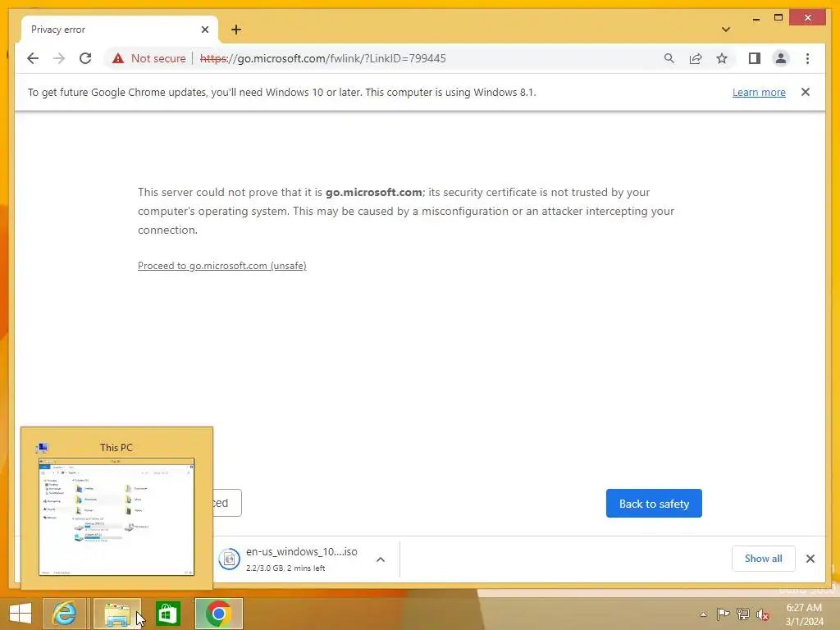Open the Chrome side panel
This screenshot has height=630, width=840.
pyautogui.click(x=755, y=58)
